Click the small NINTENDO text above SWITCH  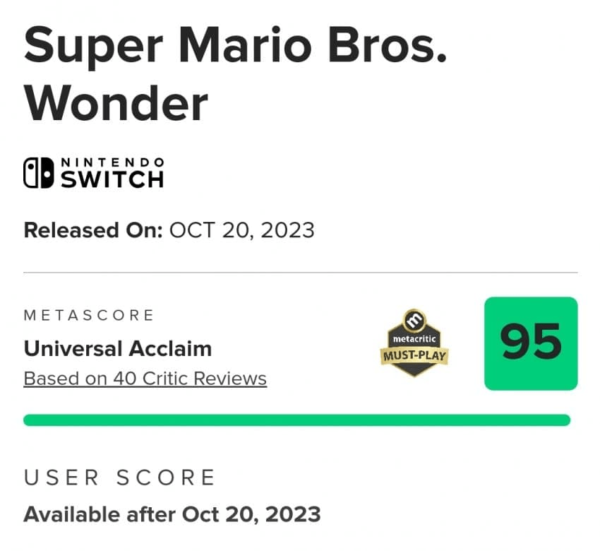point(111,162)
